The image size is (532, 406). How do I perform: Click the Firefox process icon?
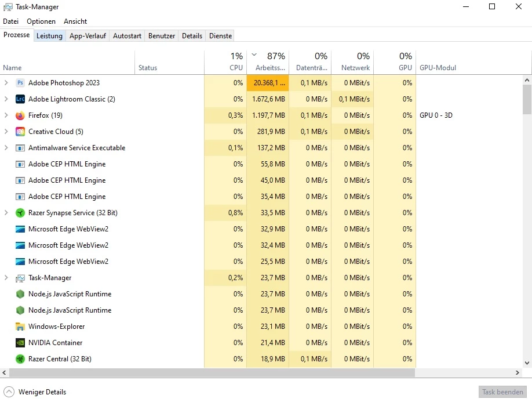coord(20,115)
